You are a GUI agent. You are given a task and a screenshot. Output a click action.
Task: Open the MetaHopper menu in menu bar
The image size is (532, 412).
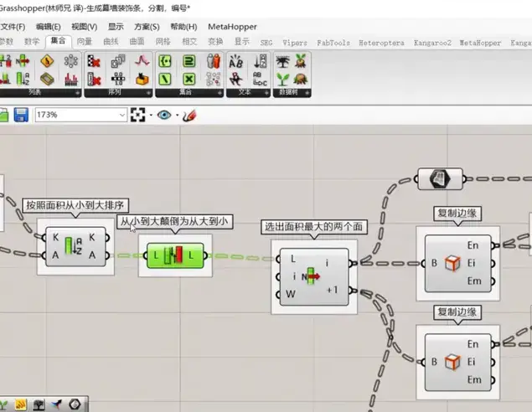click(x=232, y=27)
